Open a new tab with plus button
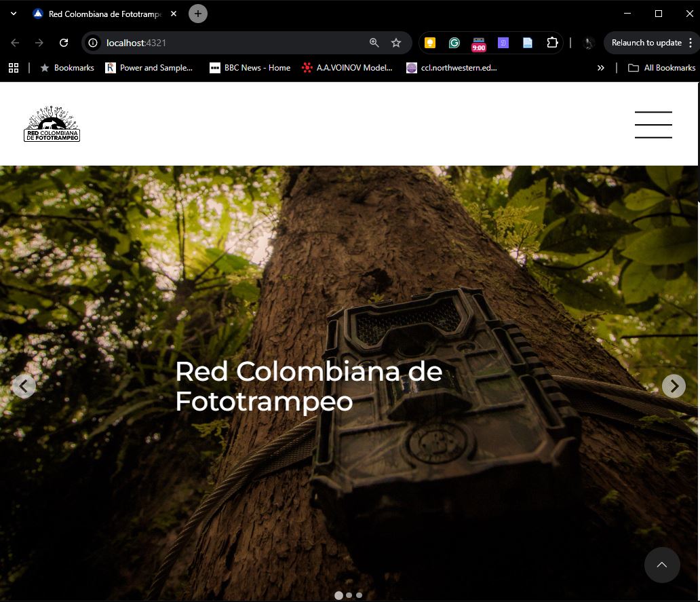 coord(198,14)
